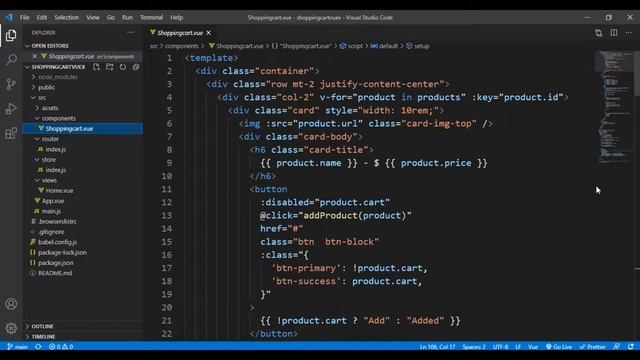The height and width of the screenshot is (360, 640).
Task: Split the editor to the right
Action: click(613, 33)
